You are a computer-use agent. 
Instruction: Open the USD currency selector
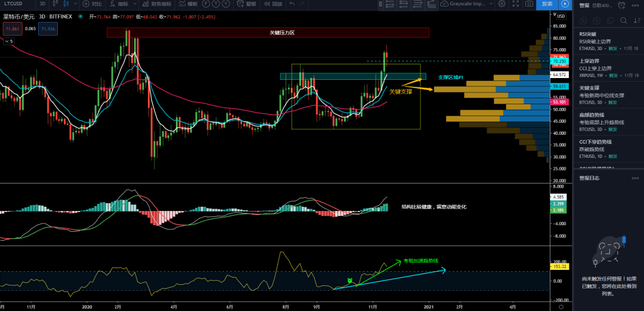pos(561,17)
